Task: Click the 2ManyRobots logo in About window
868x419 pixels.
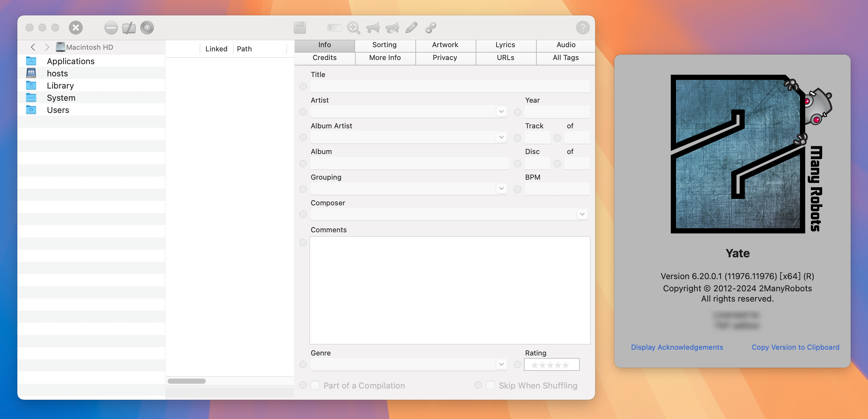Action: (751, 154)
